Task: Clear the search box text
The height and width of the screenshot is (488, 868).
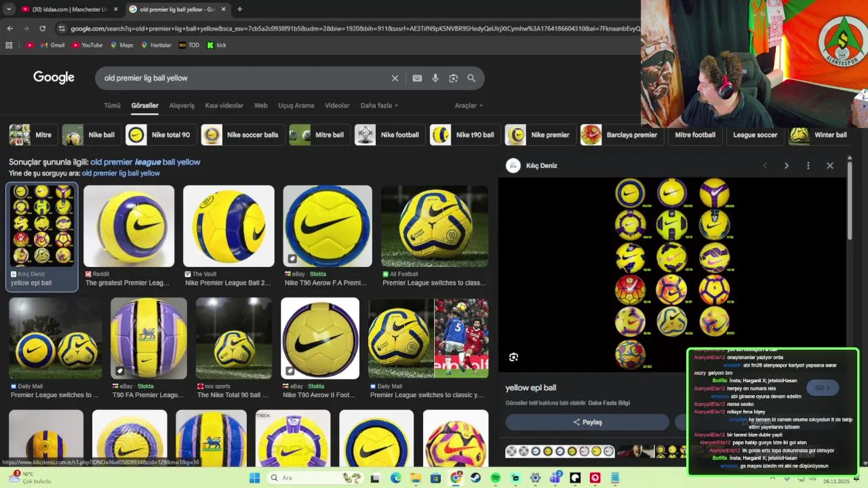Action: tap(395, 78)
